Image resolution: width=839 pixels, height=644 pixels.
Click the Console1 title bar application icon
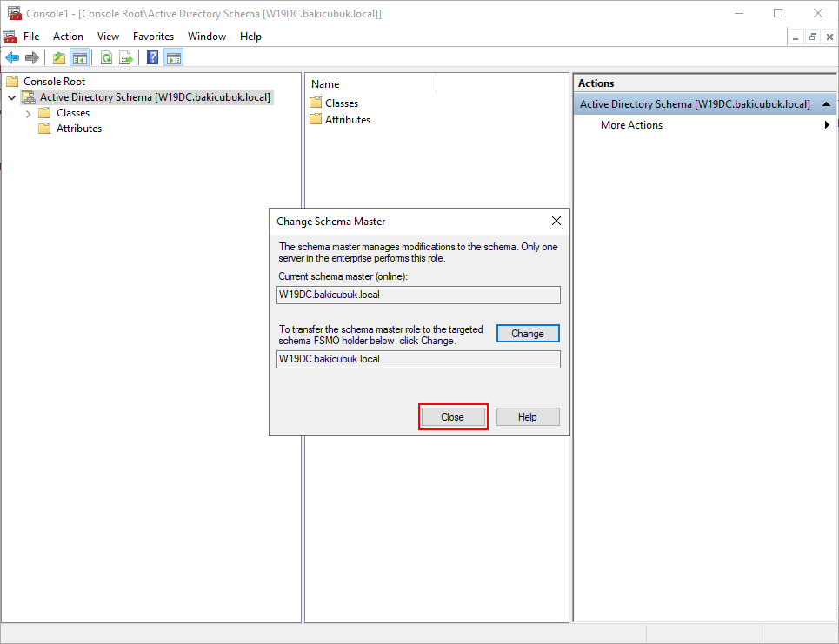pos(15,13)
